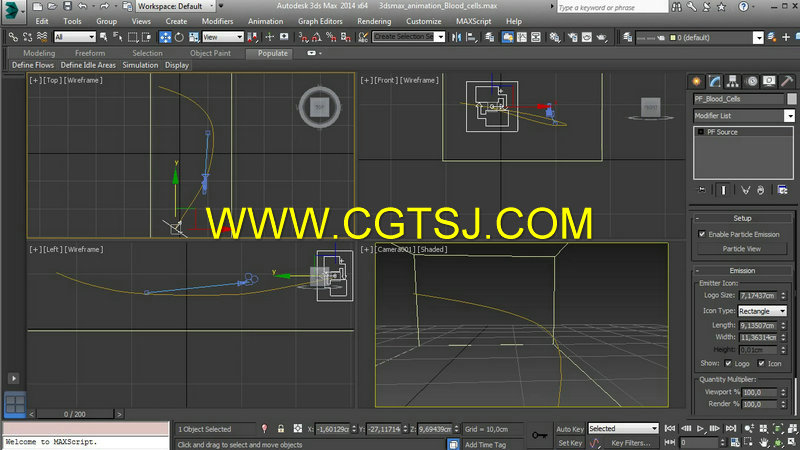800x450 pixels.
Task: Click the Pan View hand icon
Action: coord(763,442)
